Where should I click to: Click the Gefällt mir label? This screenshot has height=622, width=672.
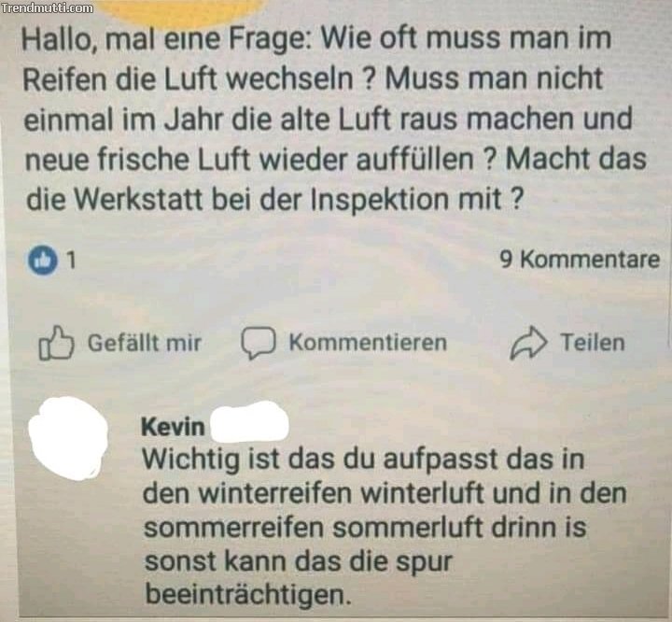(x=145, y=343)
